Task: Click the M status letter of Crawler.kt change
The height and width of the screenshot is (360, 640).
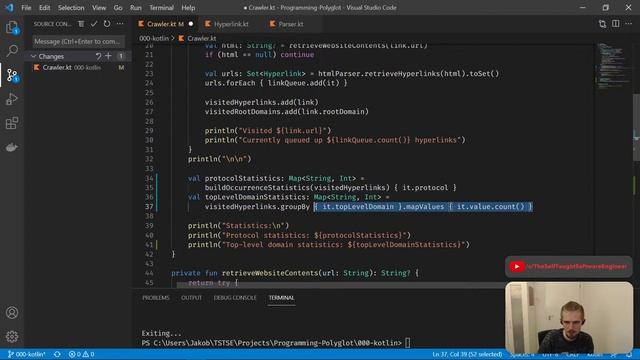Action: 121,68
